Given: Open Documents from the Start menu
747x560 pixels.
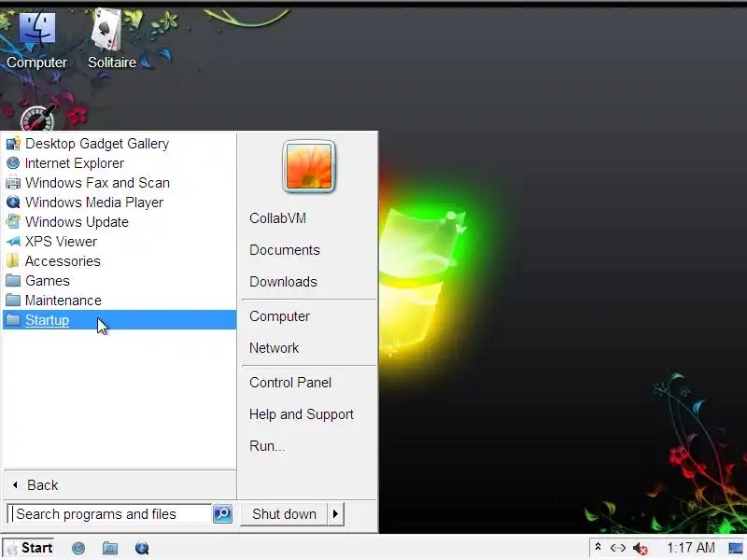Looking at the screenshot, I should [x=285, y=250].
